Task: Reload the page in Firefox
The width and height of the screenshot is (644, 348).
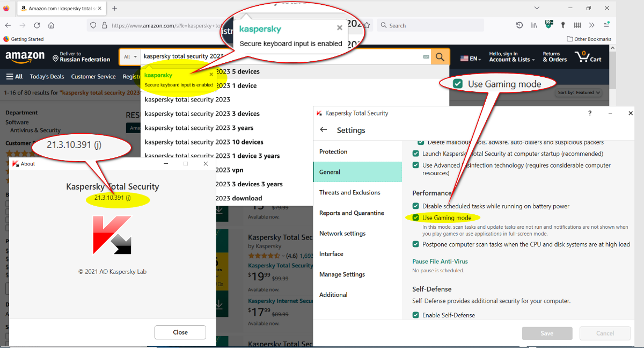Action: tap(37, 25)
